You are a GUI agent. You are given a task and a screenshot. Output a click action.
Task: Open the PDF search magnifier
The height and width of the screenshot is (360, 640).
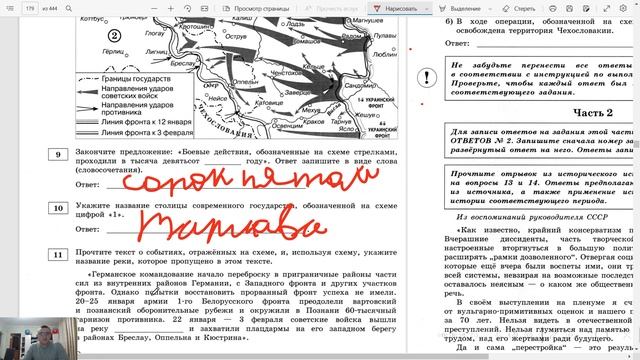point(69,8)
